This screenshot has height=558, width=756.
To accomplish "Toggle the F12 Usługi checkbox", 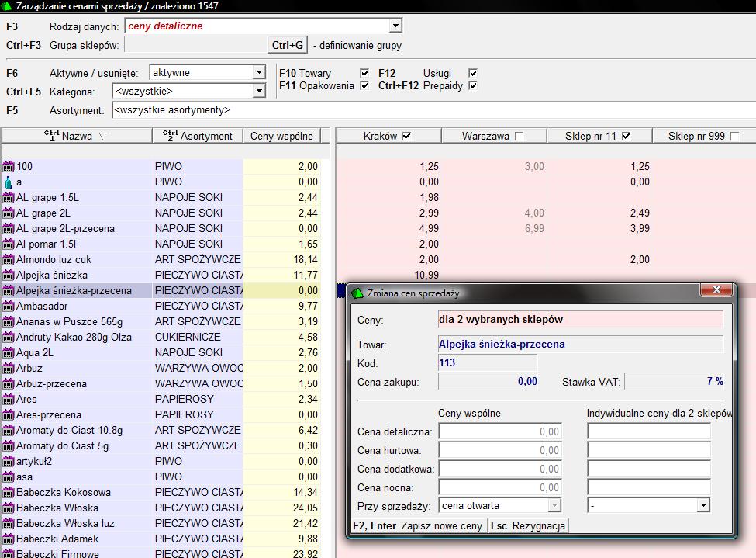I will pyautogui.click(x=473, y=73).
